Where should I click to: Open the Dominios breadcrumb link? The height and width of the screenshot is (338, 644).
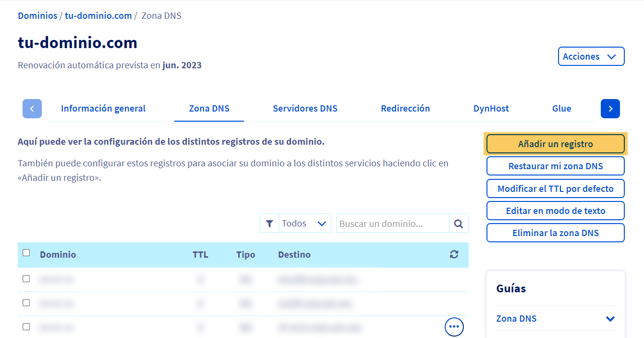37,16
